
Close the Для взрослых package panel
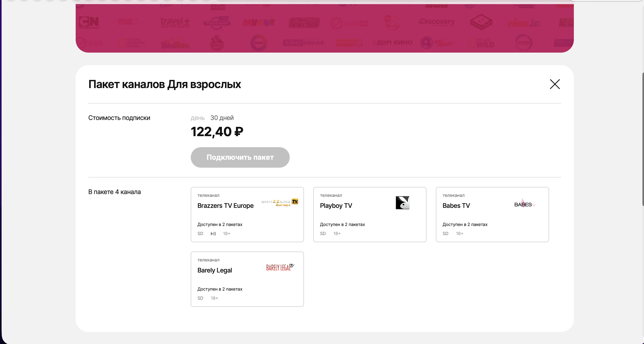click(555, 84)
